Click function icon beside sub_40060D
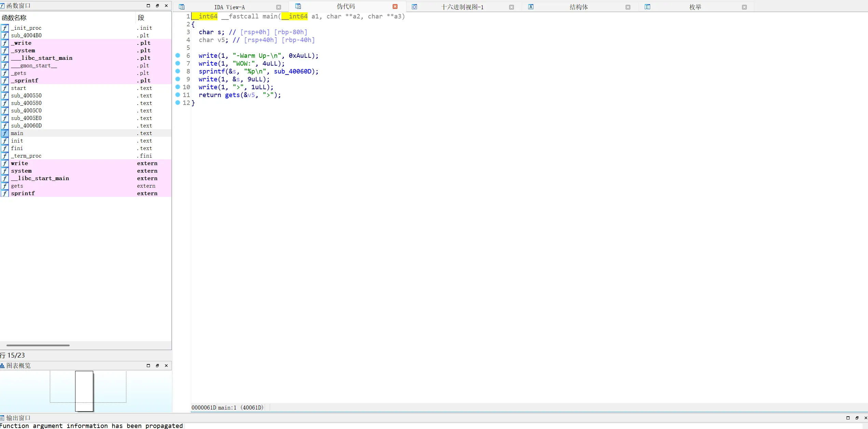The height and width of the screenshot is (429, 868). [5, 126]
